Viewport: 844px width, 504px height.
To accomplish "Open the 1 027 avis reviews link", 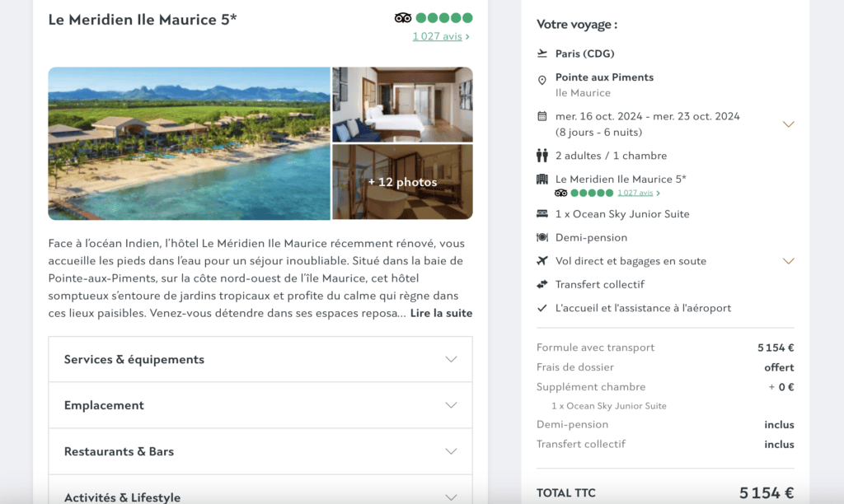I will (x=438, y=36).
